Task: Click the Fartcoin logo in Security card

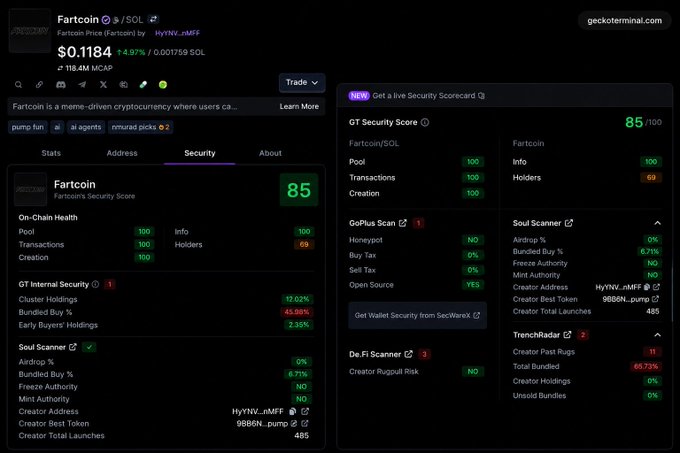Action: [30, 189]
